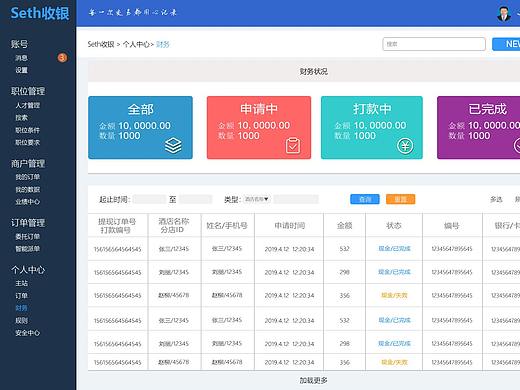Select the blue 全部 summary card
Viewport: 520px width, 390px height.
(x=140, y=128)
